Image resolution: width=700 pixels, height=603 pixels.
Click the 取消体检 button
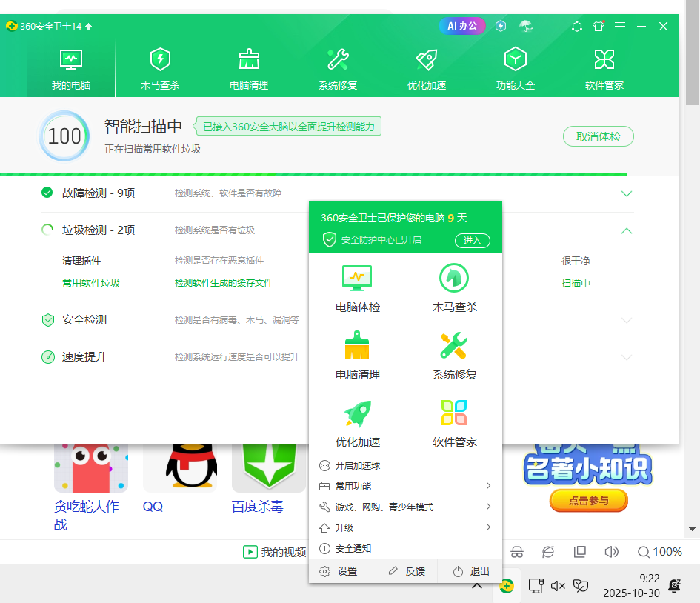click(x=598, y=136)
